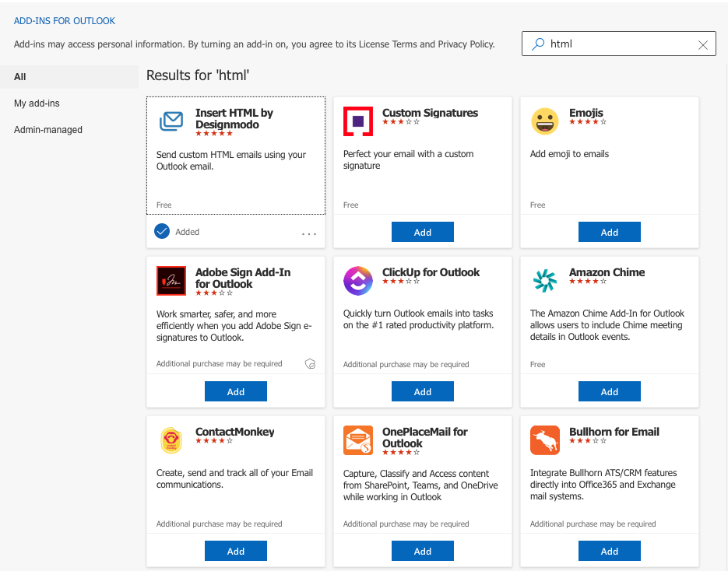Click the Custom Signatures red square logo
The height and width of the screenshot is (571, 728).
click(358, 121)
